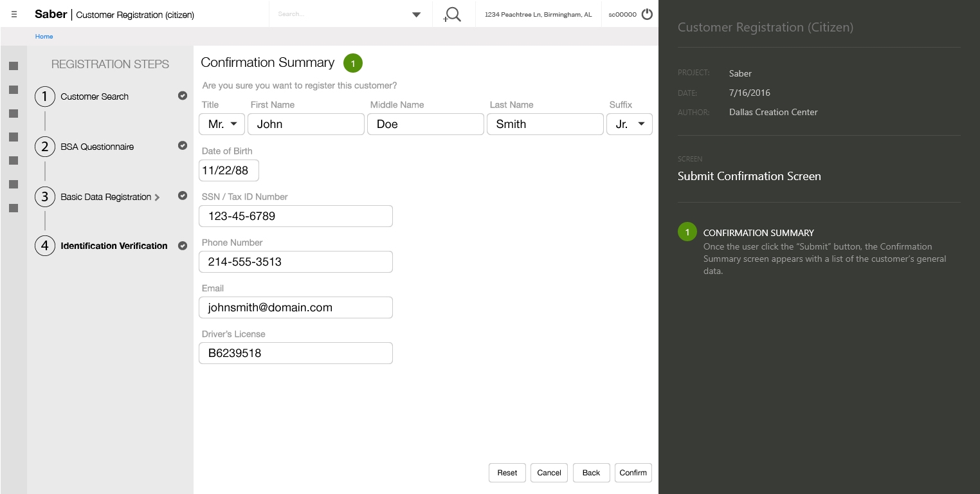Viewport: 980px width, 494px height.
Task: Click the First Name field with John
Action: 306,124
